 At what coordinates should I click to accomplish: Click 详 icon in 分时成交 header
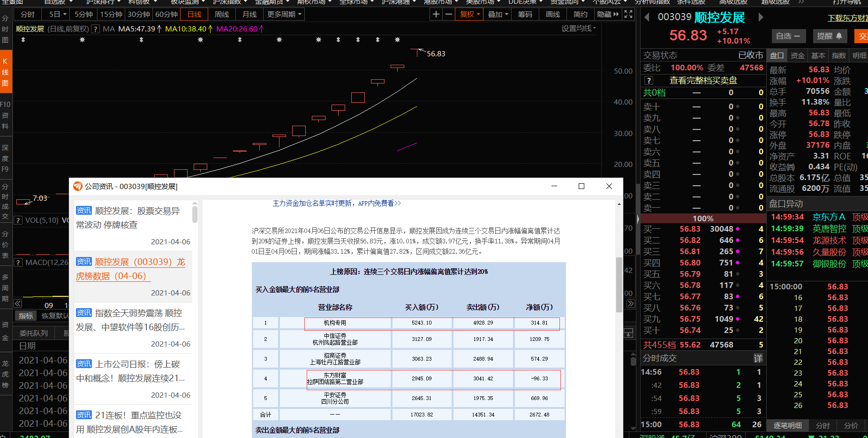coord(758,358)
